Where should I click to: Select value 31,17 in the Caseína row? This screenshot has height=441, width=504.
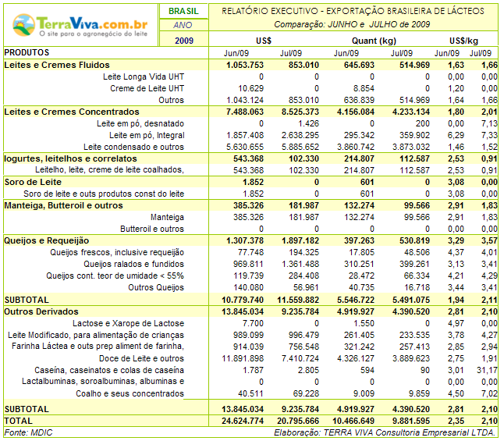tap(487, 371)
